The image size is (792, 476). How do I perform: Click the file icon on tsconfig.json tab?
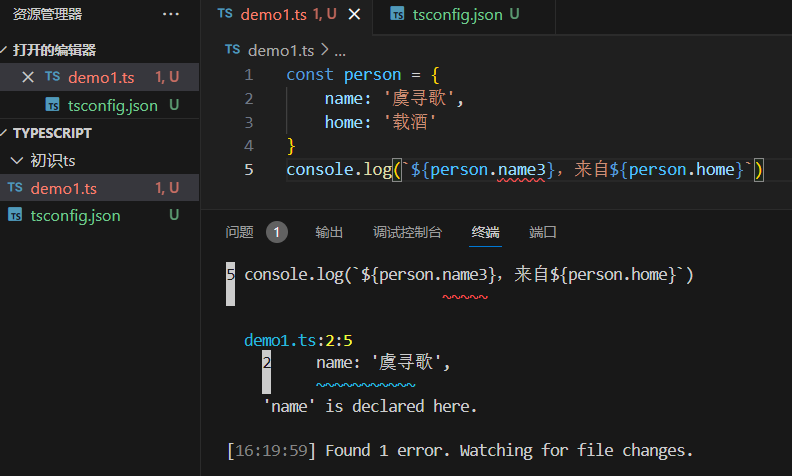398,14
